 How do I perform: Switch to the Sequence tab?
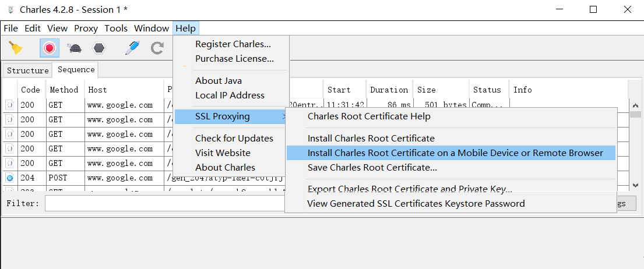point(76,70)
